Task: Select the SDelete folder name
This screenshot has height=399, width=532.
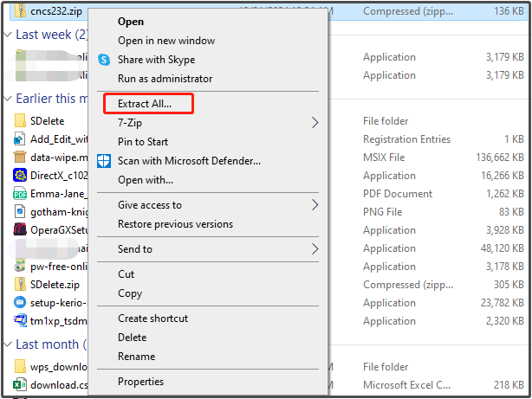Action: [47, 121]
